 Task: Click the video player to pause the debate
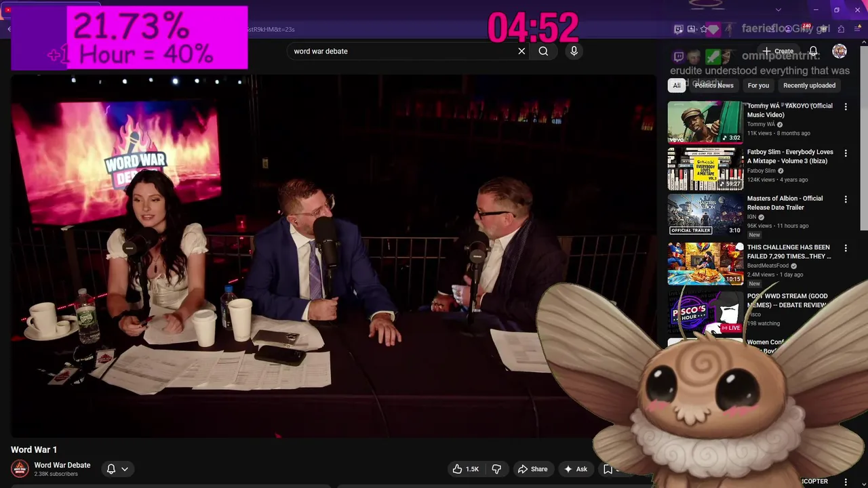[x=332, y=256]
